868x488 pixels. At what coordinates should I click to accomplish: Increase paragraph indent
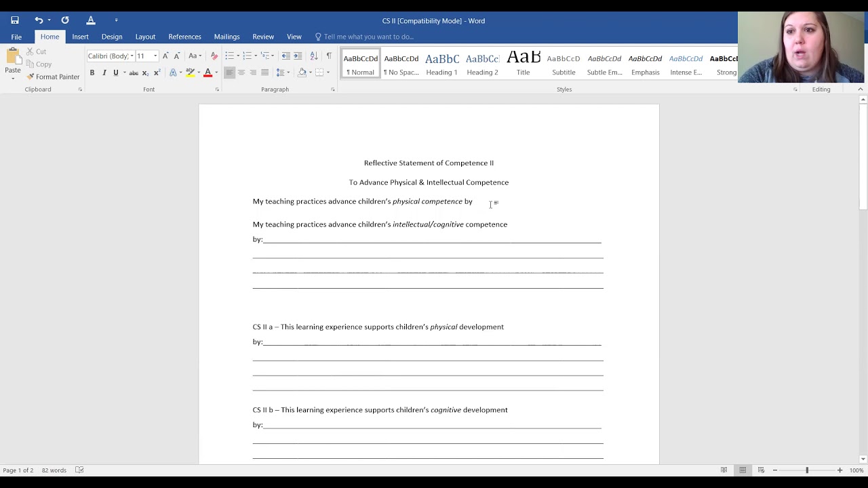pos(298,56)
